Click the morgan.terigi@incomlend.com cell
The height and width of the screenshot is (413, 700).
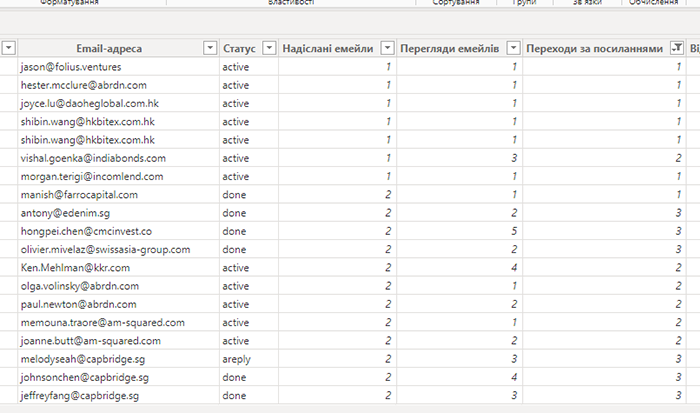pos(118,176)
